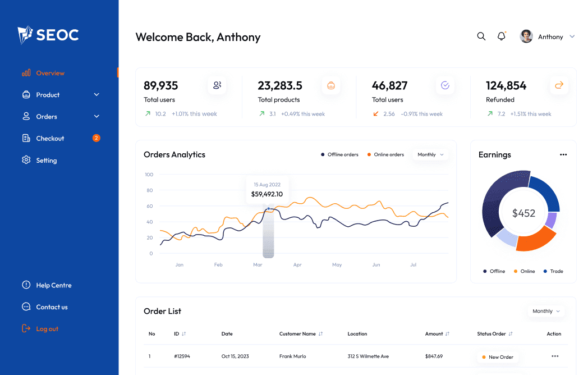This screenshot has width=588, height=375.
Task: Click the Refunded arrow icon
Action: [559, 85]
